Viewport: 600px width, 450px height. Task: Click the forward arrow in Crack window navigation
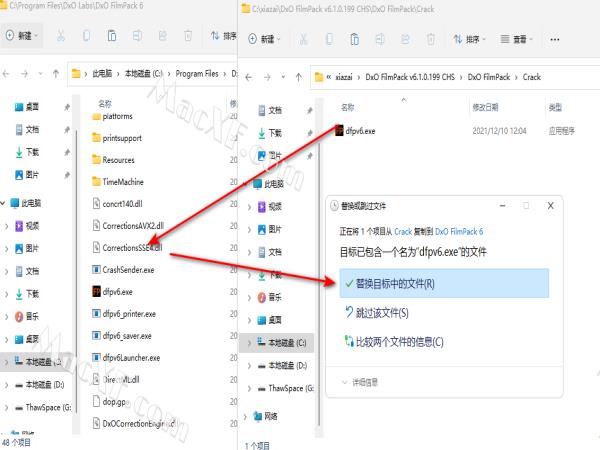[267, 77]
